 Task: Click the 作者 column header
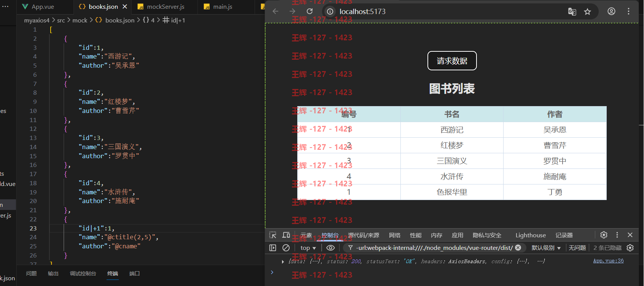(x=555, y=114)
